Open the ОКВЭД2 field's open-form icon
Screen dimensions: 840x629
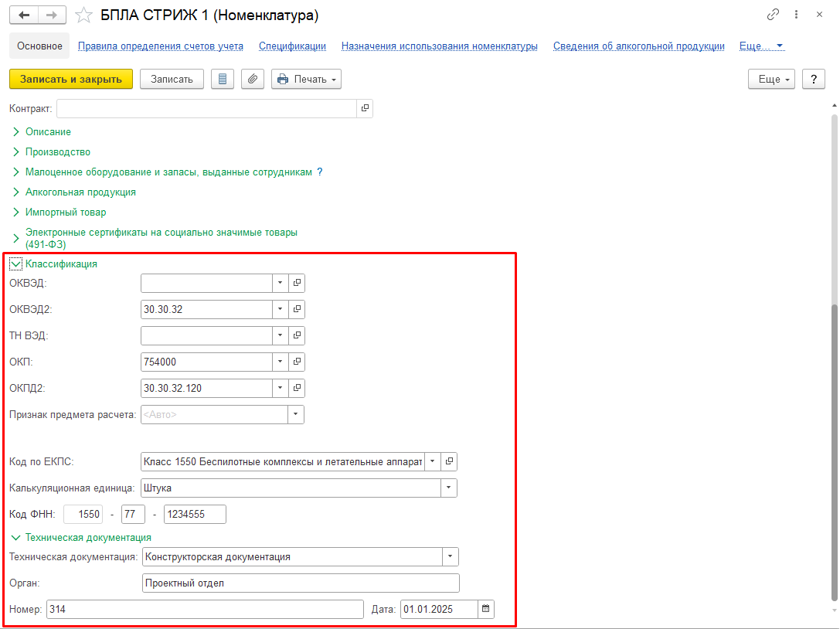click(297, 309)
